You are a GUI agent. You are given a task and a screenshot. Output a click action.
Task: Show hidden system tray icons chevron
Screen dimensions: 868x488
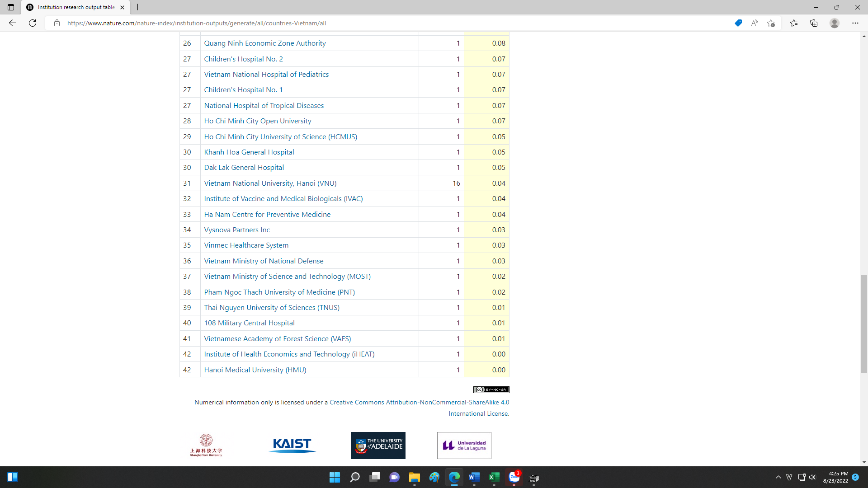click(778, 477)
